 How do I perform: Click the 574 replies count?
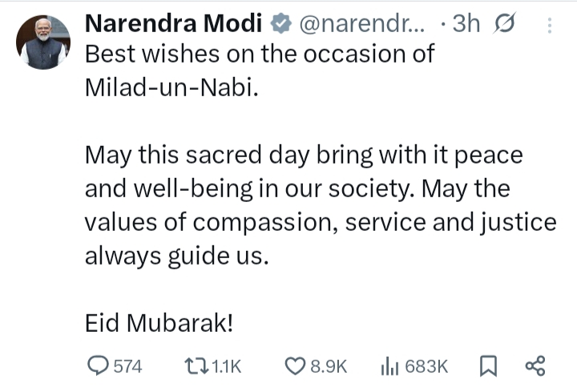[x=127, y=366]
